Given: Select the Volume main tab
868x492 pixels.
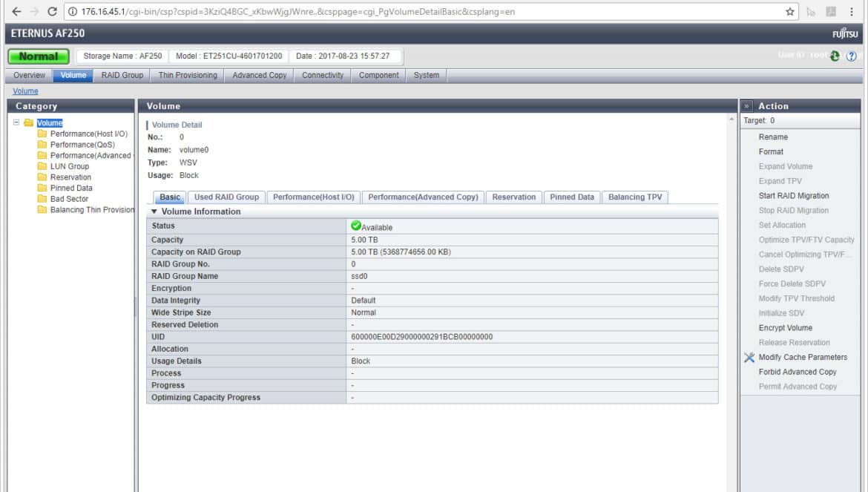Looking at the screenshot, I should pyautogui.click(x=73, y=75).
